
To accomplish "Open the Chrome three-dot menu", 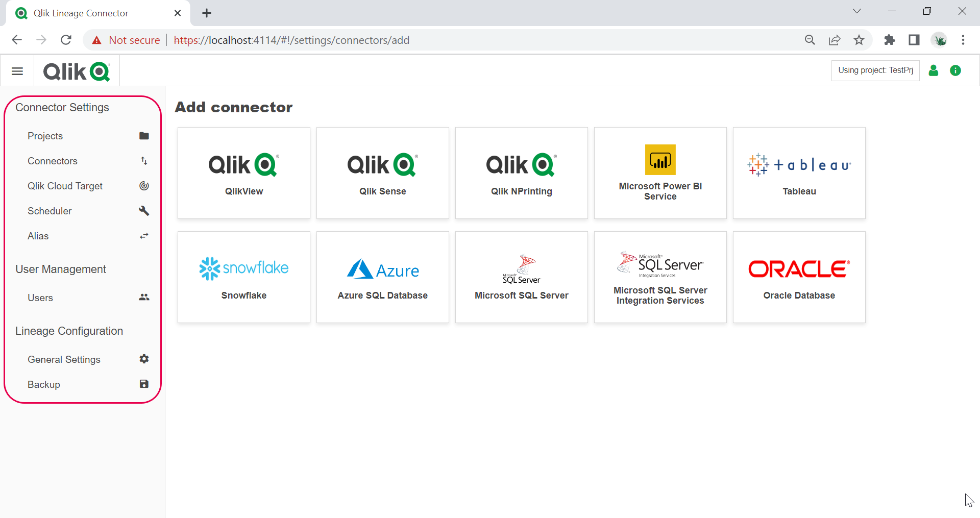I will [964, 40].
